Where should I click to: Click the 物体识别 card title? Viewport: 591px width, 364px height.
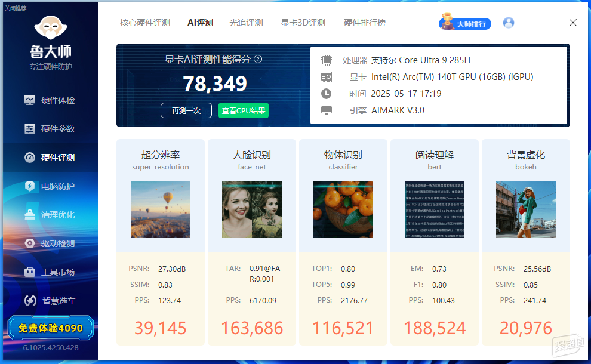click(x=343, y=155)
